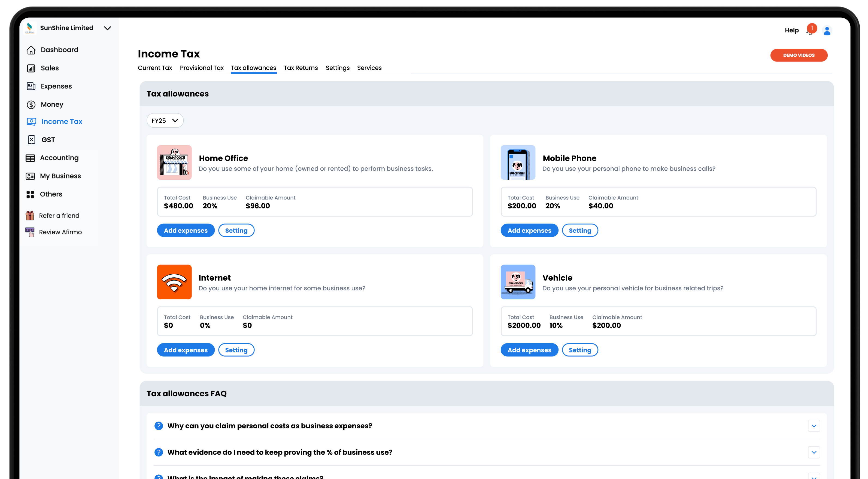Viewport: 868px width, 479px height.
Task: Click the Refer a friend gift icon
Action: point(30,216)
